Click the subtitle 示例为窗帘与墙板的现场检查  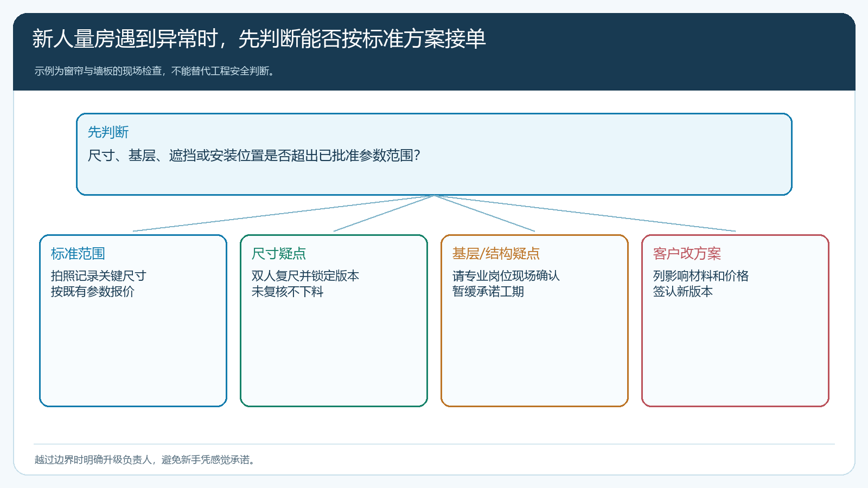pyautogui.click(x=156, y=71)
